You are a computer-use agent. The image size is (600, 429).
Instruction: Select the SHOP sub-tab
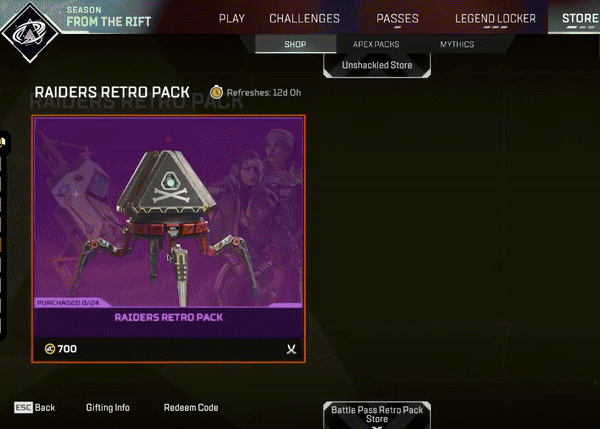pos(295,44)
